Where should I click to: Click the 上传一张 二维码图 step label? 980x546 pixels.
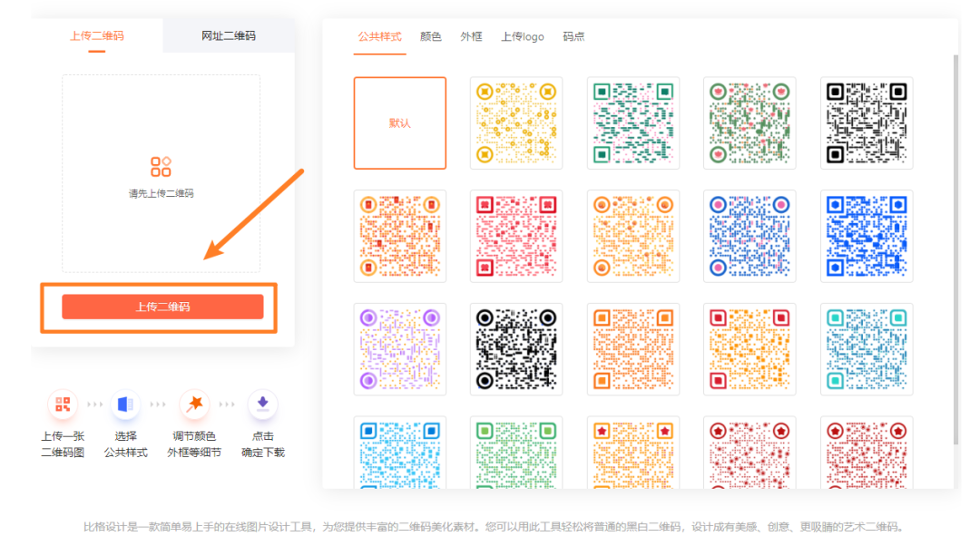click(x=63, y=444)
